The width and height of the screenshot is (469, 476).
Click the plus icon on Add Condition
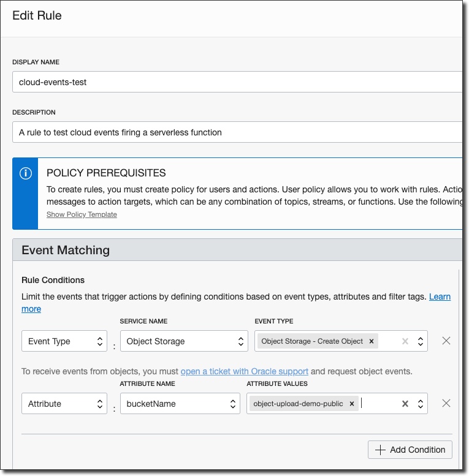380,450
